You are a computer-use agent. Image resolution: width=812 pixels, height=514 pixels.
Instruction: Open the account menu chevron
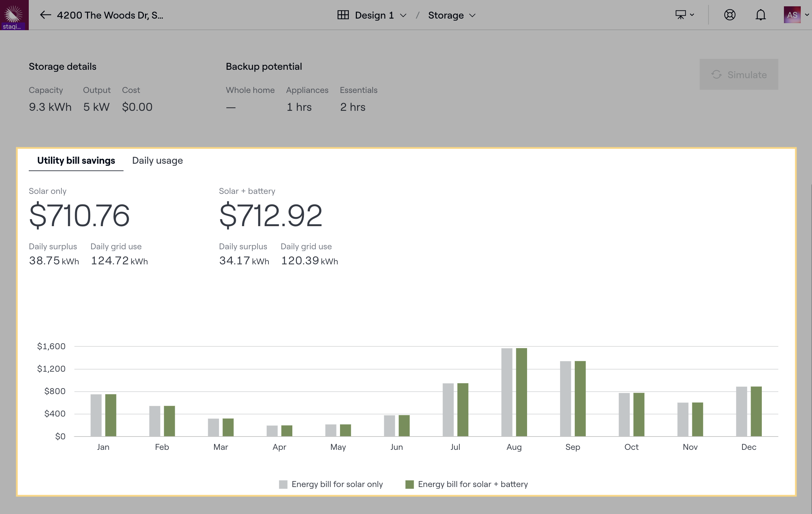[807, 15]
